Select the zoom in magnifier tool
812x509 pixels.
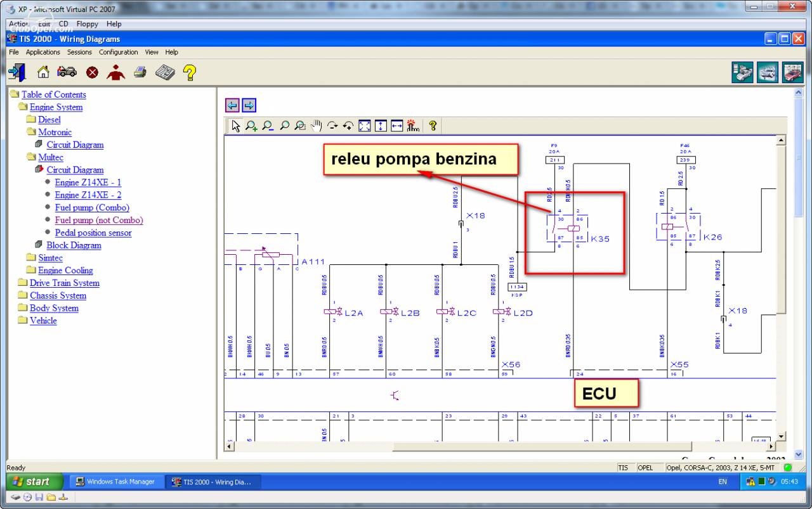[251, 126]
